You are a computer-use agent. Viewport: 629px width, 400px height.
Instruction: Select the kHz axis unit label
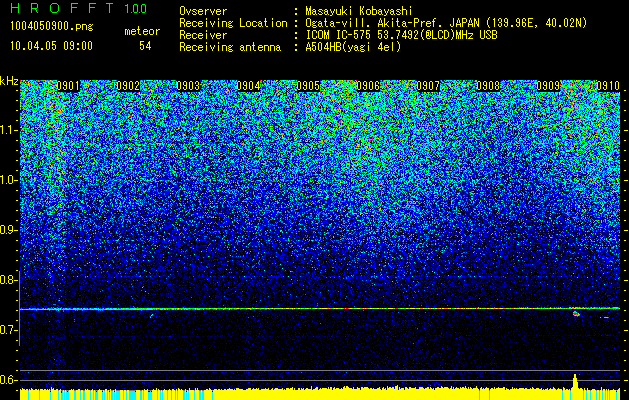click(x=9, y=81)
